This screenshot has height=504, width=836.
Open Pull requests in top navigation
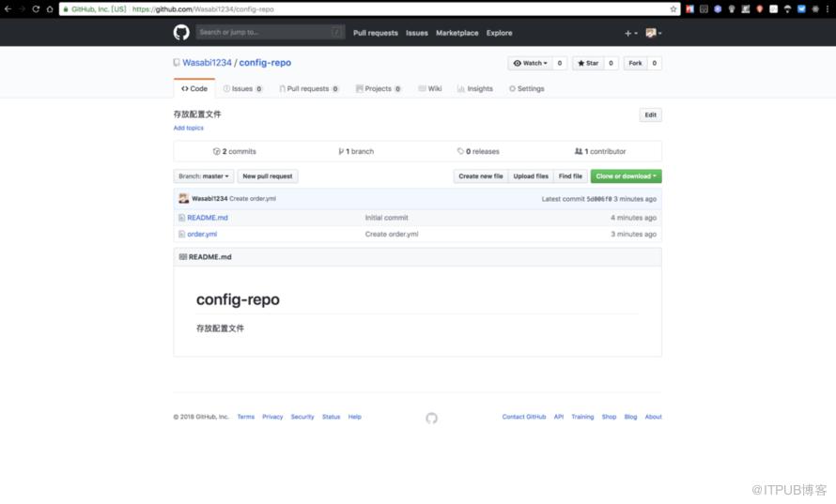376,33
